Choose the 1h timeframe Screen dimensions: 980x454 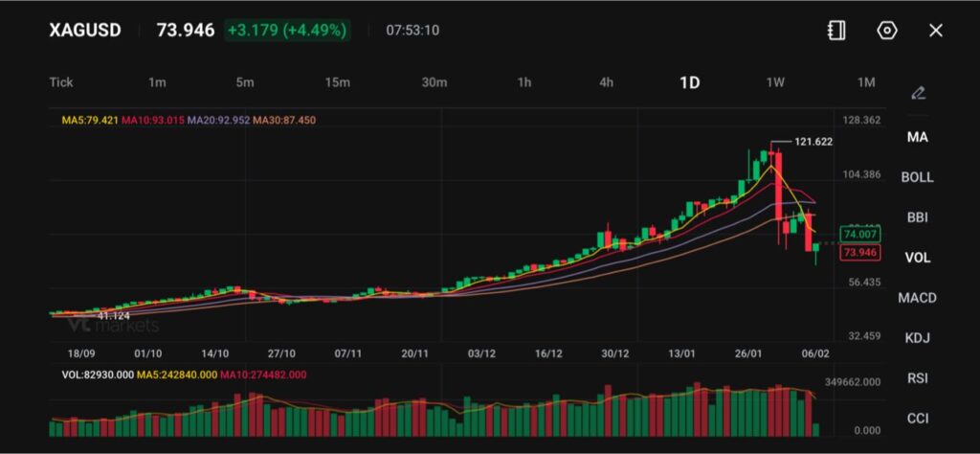coord(524,82)
